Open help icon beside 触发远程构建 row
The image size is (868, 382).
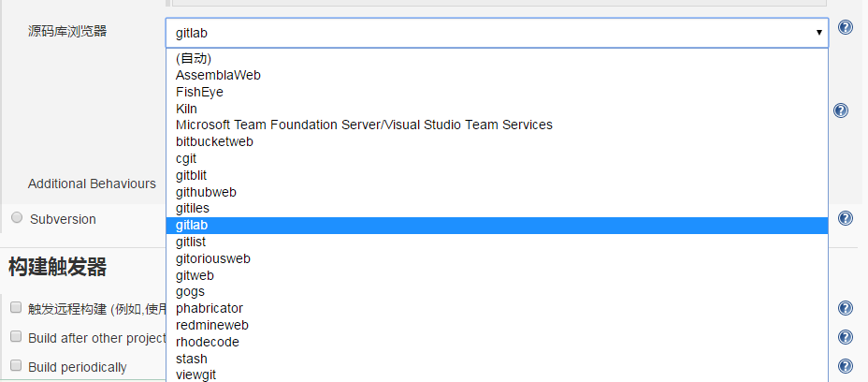coord(845,308)
